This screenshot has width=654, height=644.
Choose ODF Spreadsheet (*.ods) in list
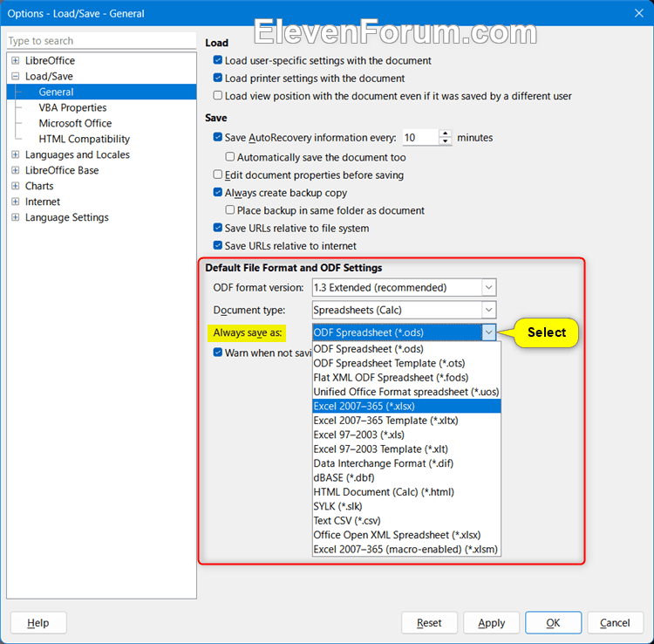click(x=406, y=349)
